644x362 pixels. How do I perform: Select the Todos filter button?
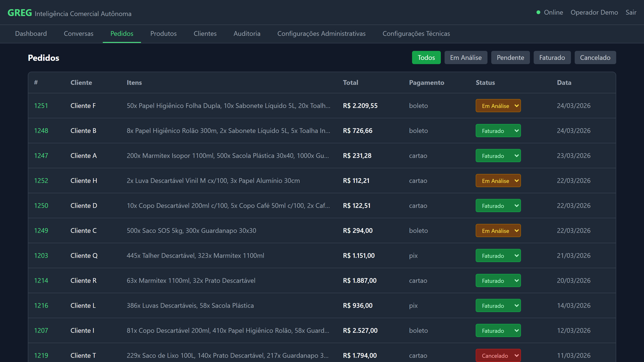(x=426, y=58)
